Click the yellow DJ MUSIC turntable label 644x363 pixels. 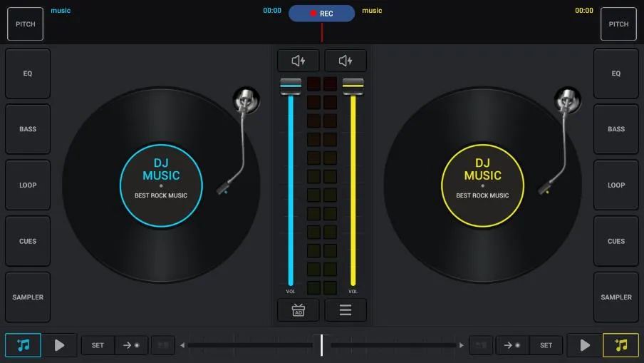(482, 185)
